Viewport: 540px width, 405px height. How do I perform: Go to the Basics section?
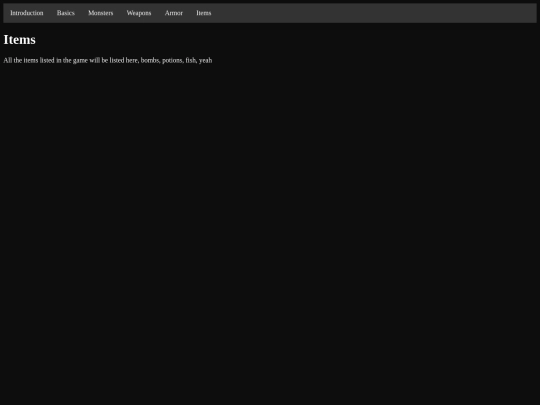tap(65, 13)
